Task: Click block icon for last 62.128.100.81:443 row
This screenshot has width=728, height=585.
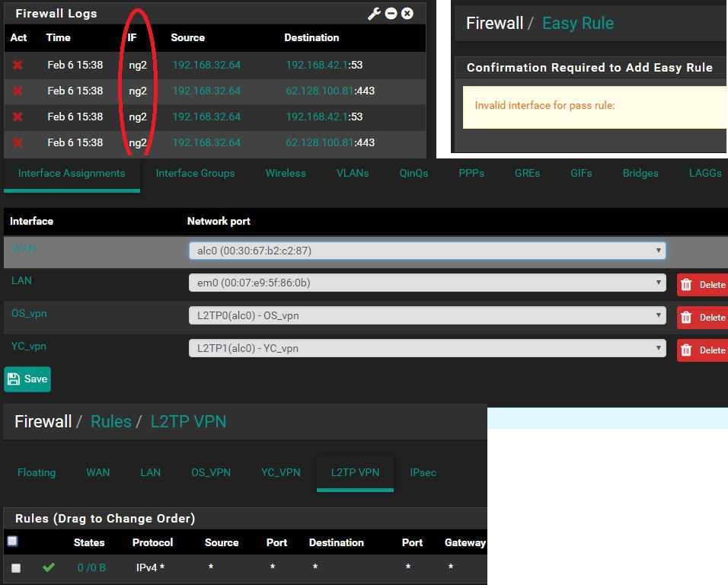Action: pyautogui.click(x=18, y=143)
